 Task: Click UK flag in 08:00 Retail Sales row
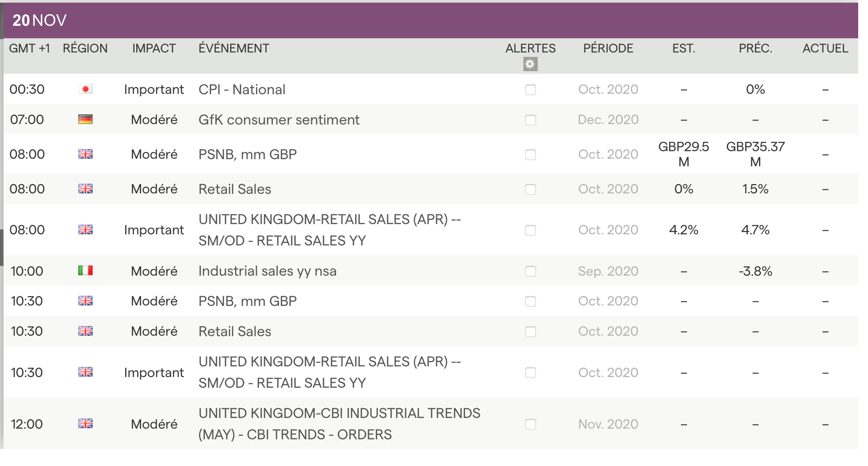click(x=85, y=189)
